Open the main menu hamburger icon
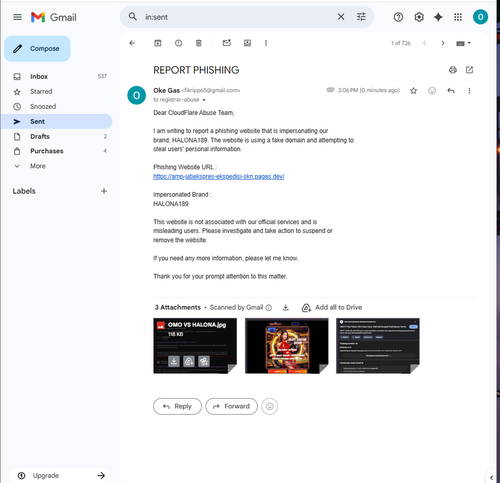500x483 pixels. (17, 17)
